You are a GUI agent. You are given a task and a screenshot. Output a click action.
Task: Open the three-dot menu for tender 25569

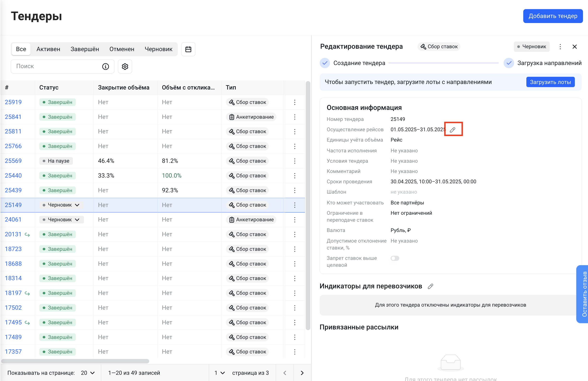coord(294,161)
